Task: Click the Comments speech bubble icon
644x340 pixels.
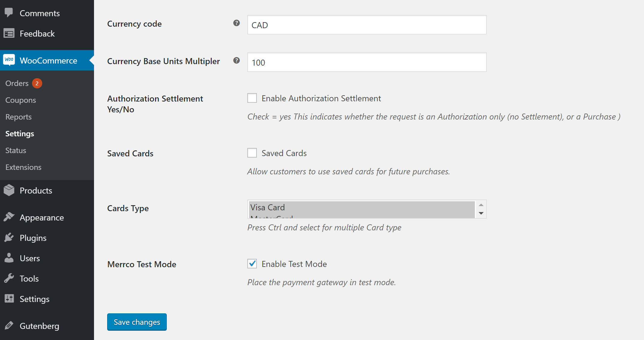Action: coord(9,13)
